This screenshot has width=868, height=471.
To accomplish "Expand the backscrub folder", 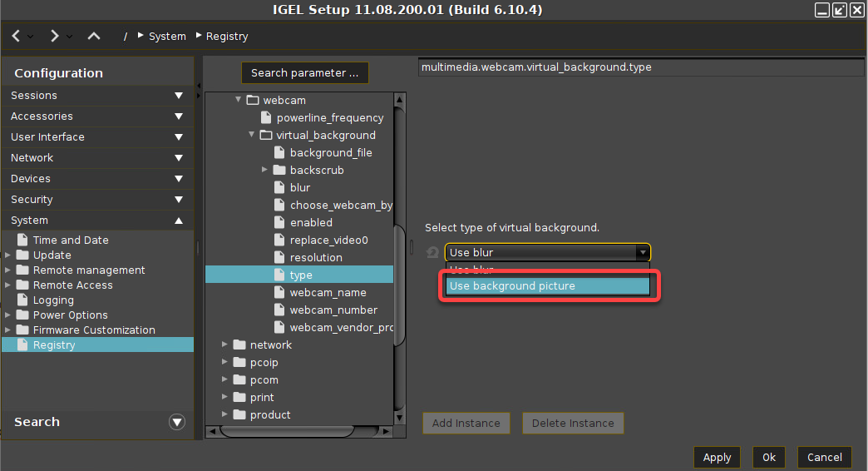I will pyautogui.click(x=265, y=170).
